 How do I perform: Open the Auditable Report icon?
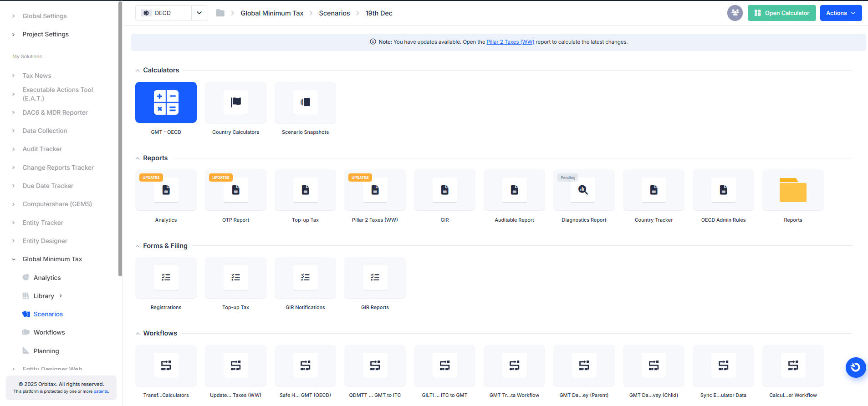point(514,190)
